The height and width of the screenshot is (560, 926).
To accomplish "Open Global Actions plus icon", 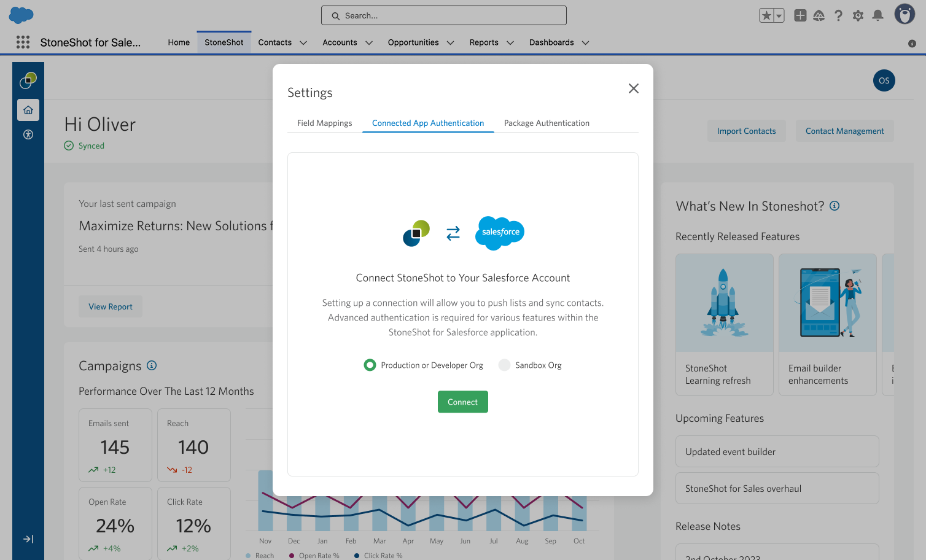I will click(x=800, y=15).
